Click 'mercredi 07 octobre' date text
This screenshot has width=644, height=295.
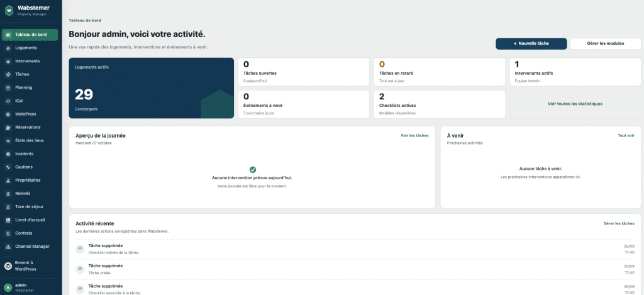click(94, 143)
